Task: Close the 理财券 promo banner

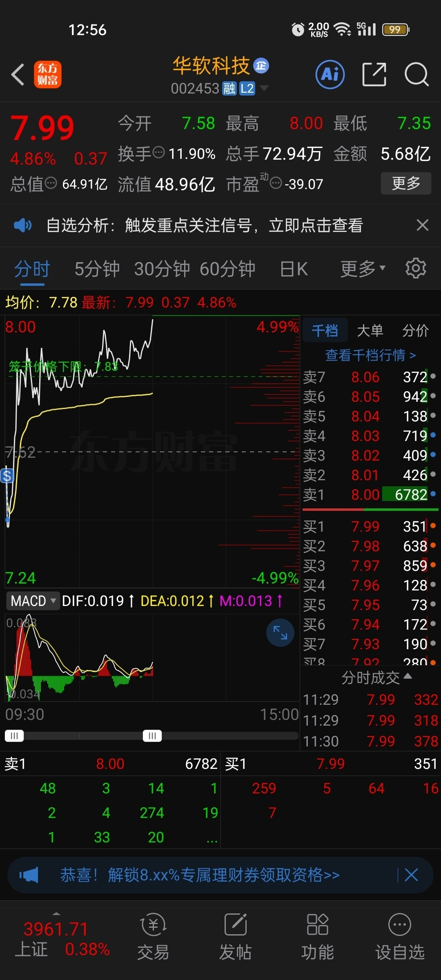Action: 411,875
